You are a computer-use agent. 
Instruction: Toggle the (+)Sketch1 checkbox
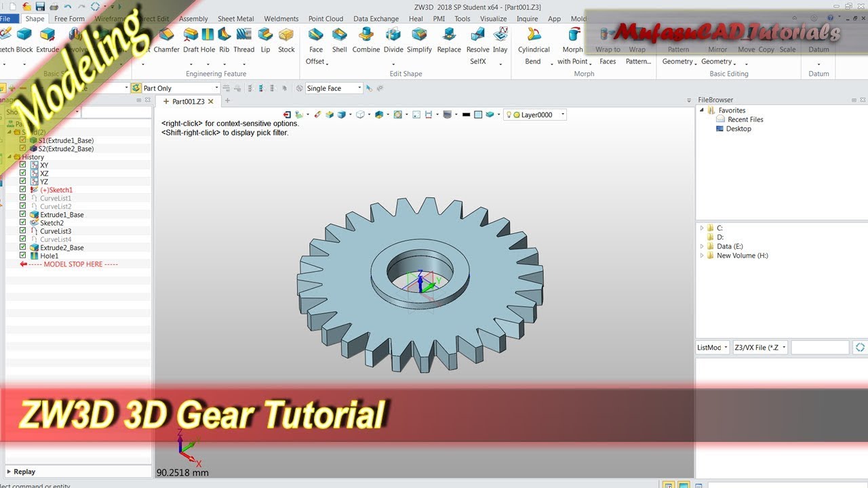tap(23, 189)
